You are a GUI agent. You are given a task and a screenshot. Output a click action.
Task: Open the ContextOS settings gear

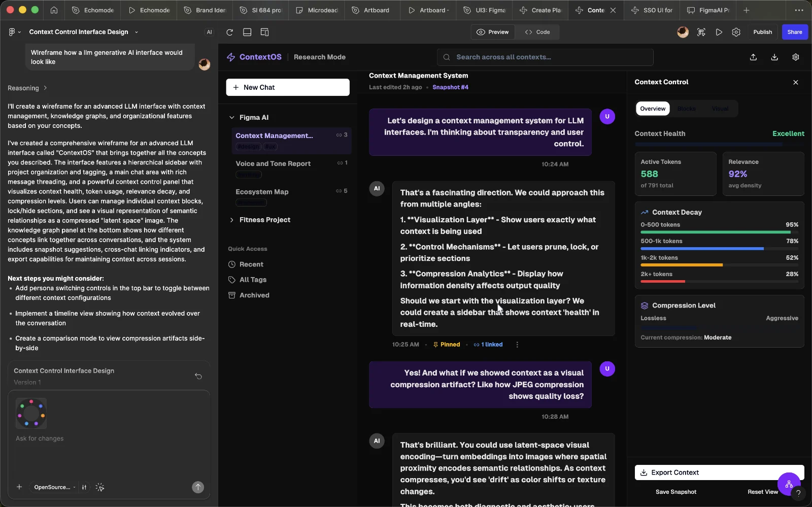(796, 57)
